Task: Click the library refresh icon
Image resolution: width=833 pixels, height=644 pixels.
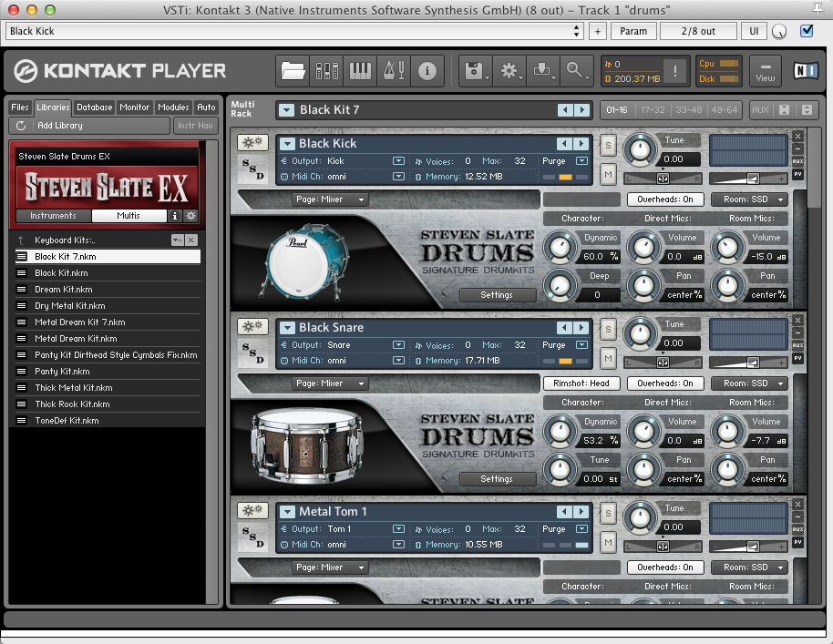Action: point(21,126)
